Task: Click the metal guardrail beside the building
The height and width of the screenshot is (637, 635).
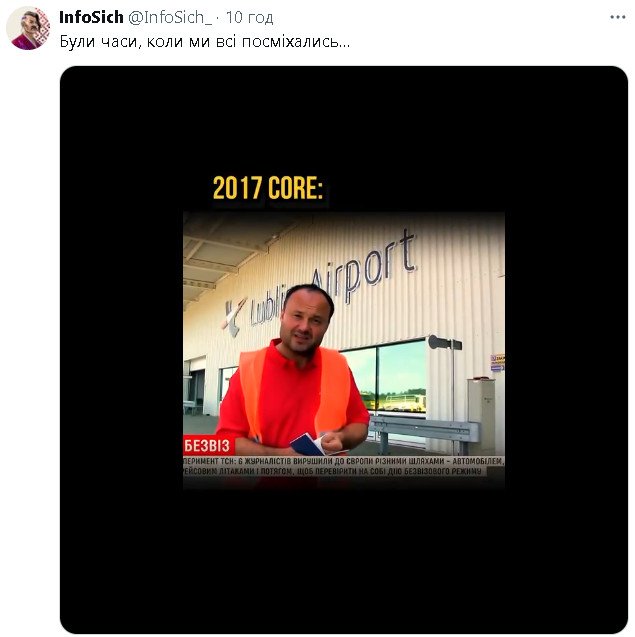Action: click(424, 430)
